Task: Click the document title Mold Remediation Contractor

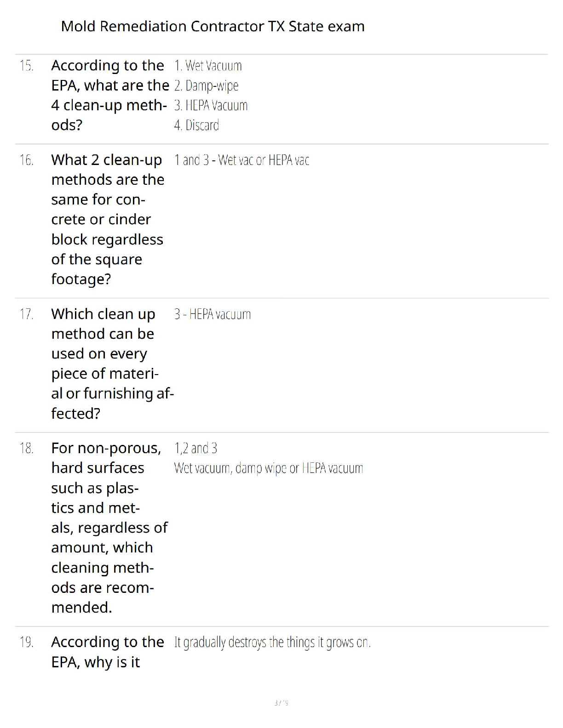Action: pos(213,26)
